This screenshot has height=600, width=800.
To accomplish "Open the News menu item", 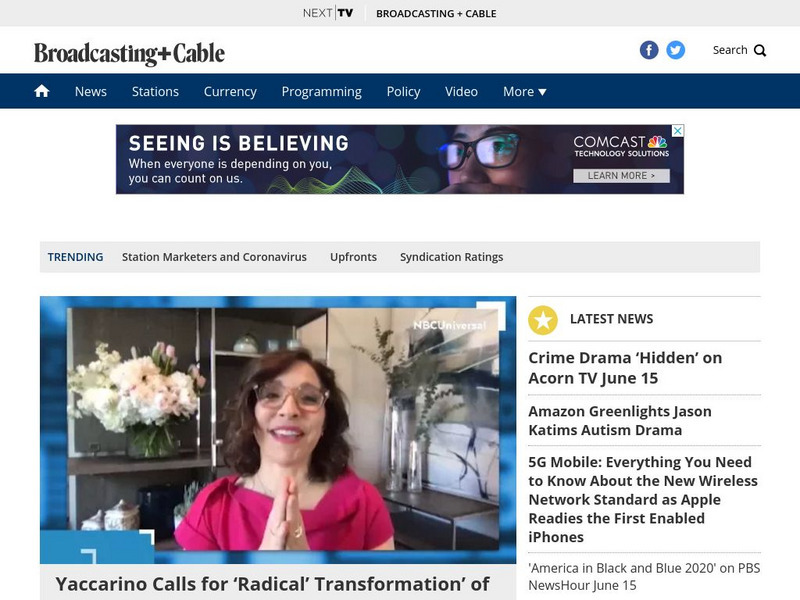I will 91,92.
